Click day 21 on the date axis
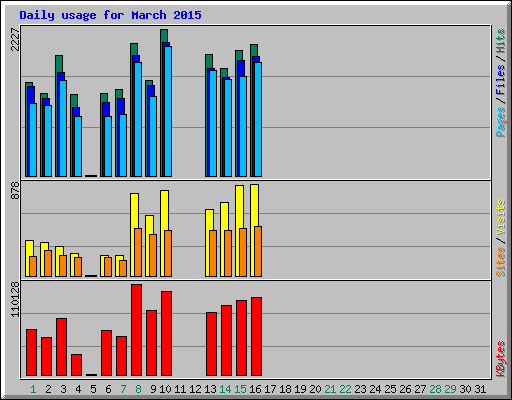Screen dimensions: 512x400 (x=330, y=389)
